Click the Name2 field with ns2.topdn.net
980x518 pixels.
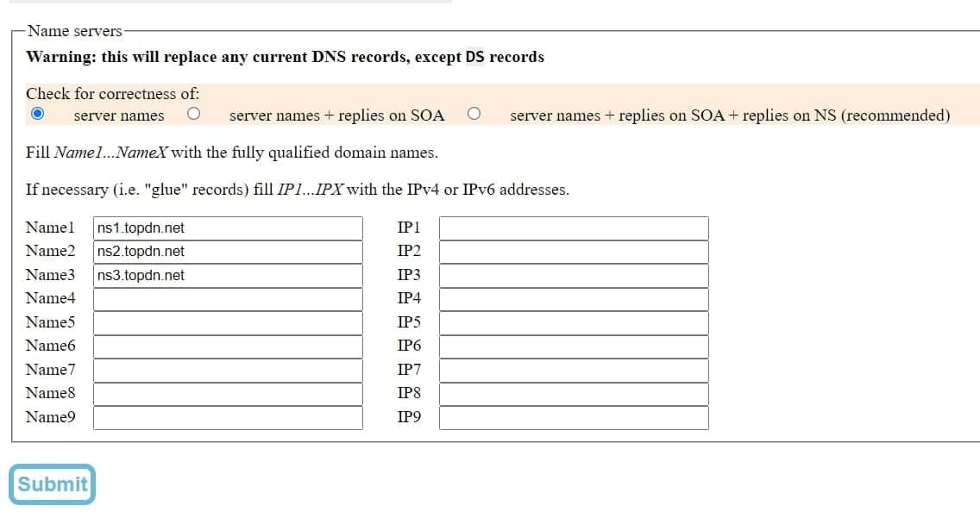(x=228, y=253)
